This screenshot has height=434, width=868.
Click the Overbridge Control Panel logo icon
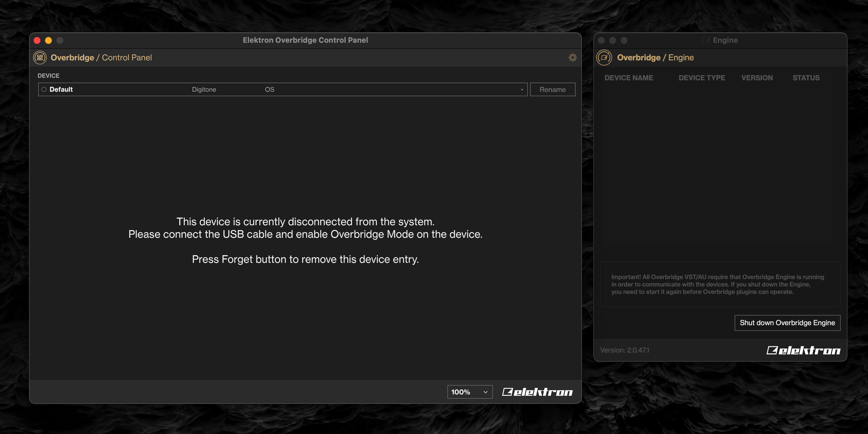point(40,58)
